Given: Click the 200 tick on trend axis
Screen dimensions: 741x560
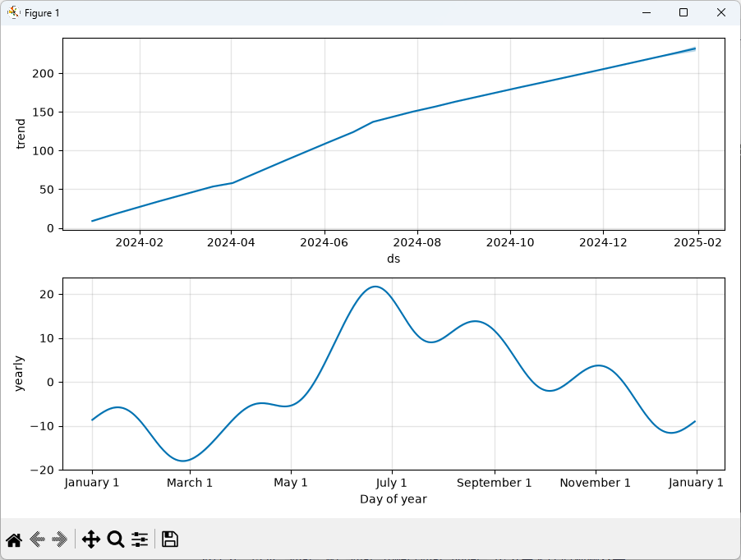Looking at the screenshot, I should click(44, 74).
